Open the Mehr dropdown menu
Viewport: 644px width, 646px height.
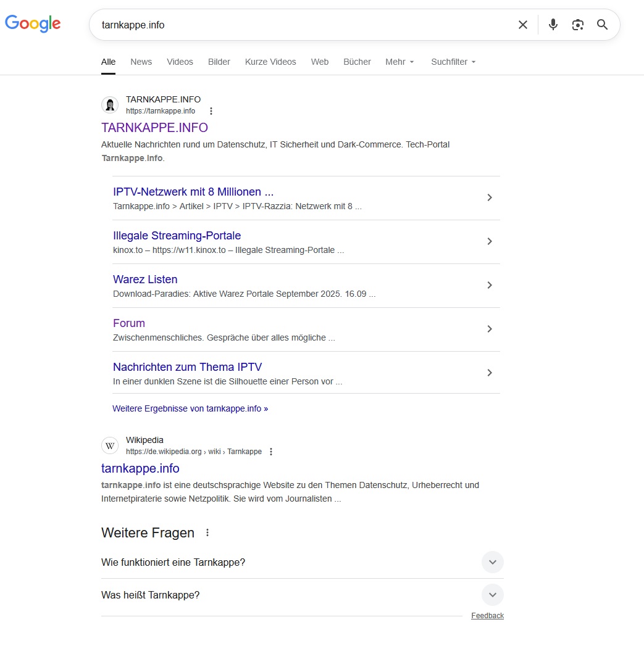tap(399, 62)
